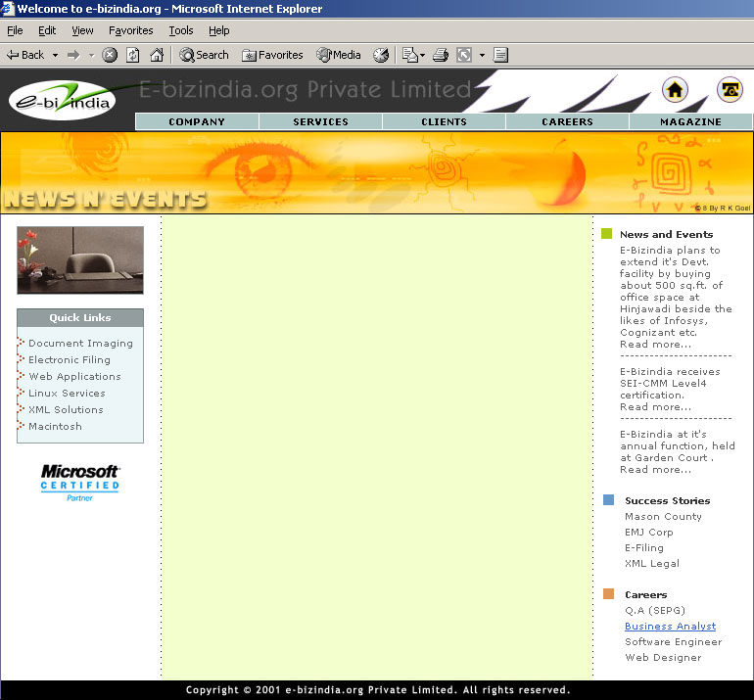Open the Mason County success story
The image size is (754, 700).
663,516
